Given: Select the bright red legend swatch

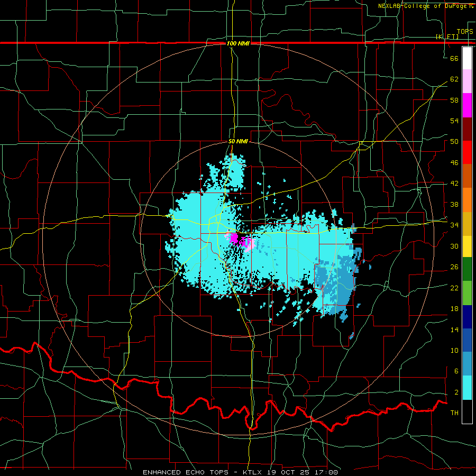Looking at the screenshot, I should point(467,152).
